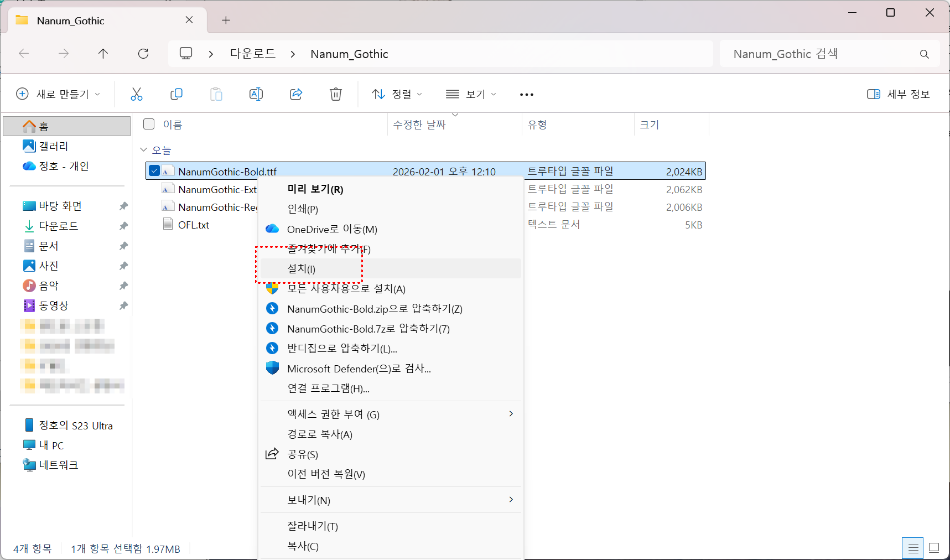
Task: Choose 복사(C) in context menu
Action: tap(391, 546)
